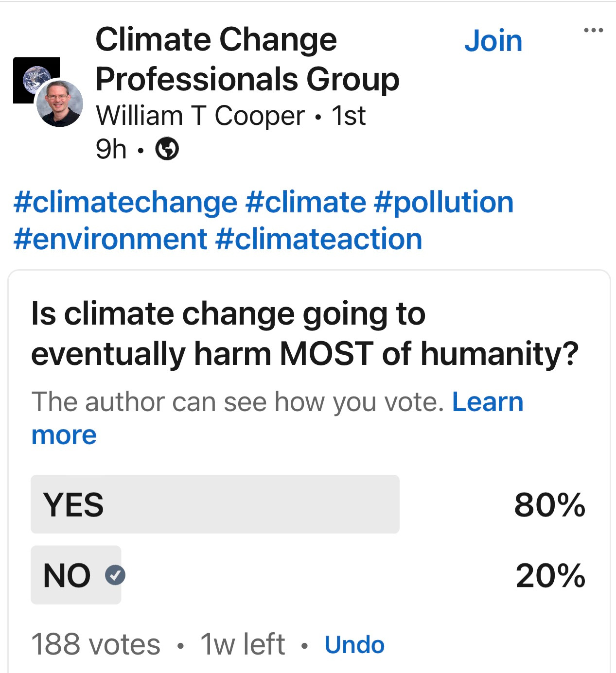This screenshot has height=673, width=616.
Task: Open the #environment hashtag
Action: [111, 239]
